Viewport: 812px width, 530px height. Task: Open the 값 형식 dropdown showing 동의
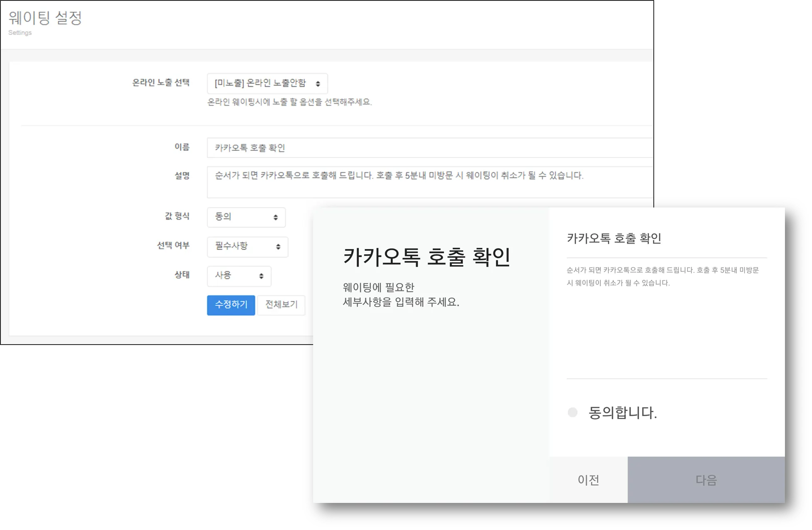click(x=246, y=217)
